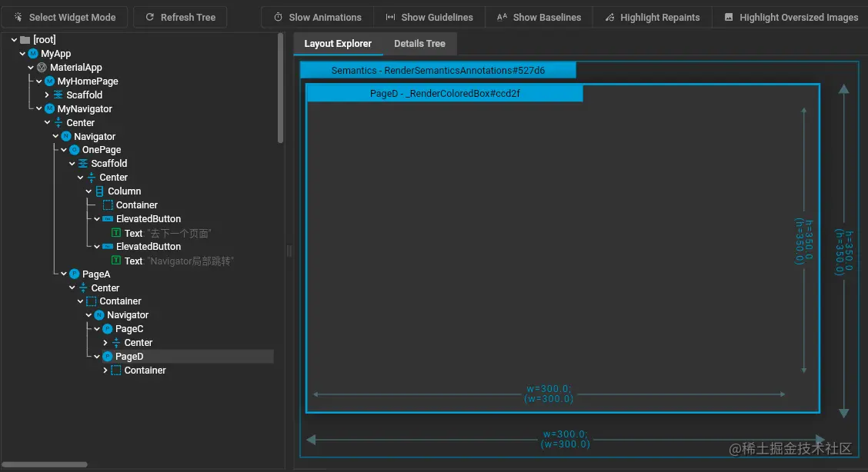Click the Center icon under MyNavigator
The width and height of the screenshot is (868, 472).
click(58, 123)
